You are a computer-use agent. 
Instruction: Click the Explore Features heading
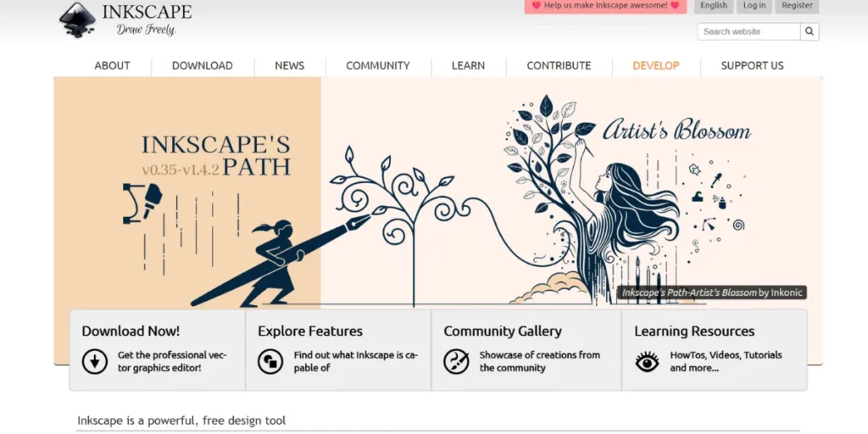[310, 331]
